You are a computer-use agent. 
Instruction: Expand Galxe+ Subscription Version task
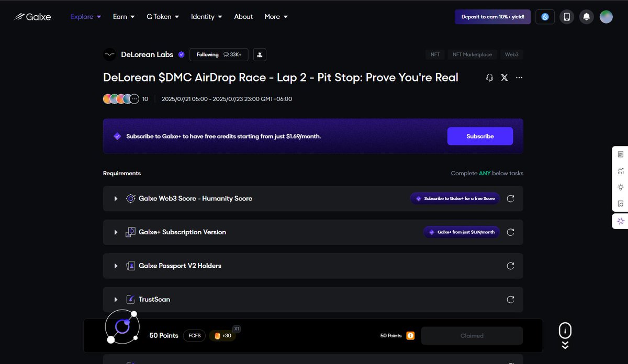click(116, 232)
